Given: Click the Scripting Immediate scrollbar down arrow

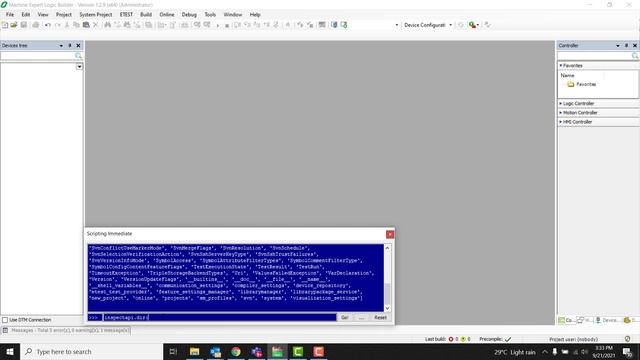Looking at the screenshot, I should [387, 308].
